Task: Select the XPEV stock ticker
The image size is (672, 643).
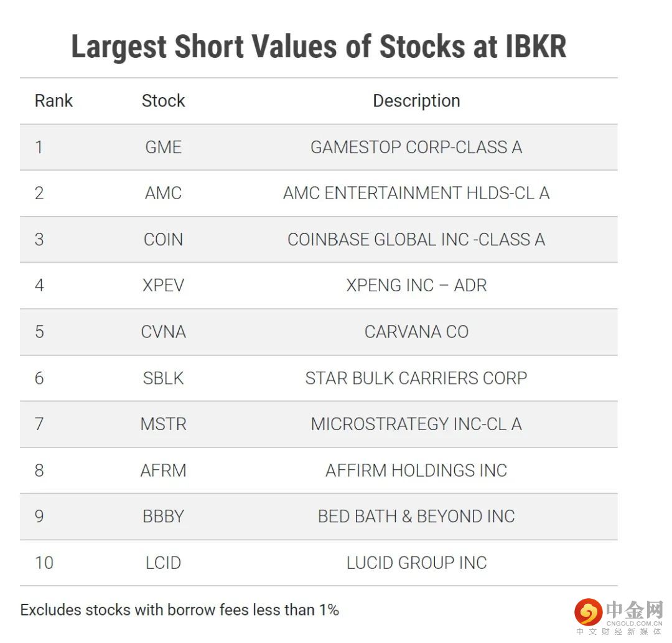Action: pyautogui.click(x=163, y=286)
